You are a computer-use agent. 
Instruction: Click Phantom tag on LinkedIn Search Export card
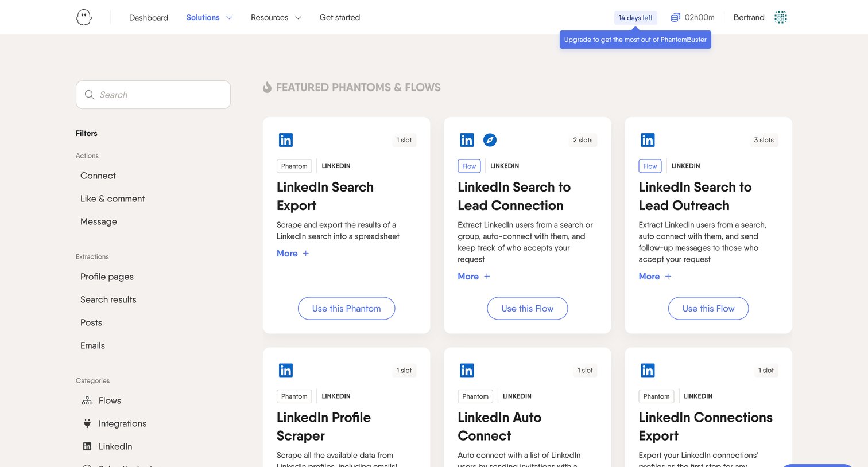294,166
